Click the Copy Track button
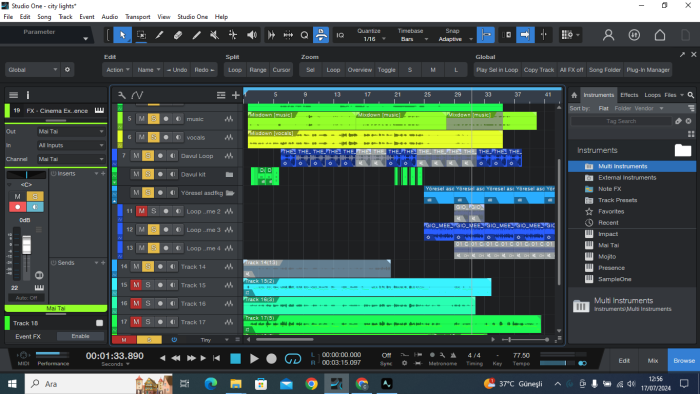The width and height of the screenshot is (700, 394). [539, 70]
